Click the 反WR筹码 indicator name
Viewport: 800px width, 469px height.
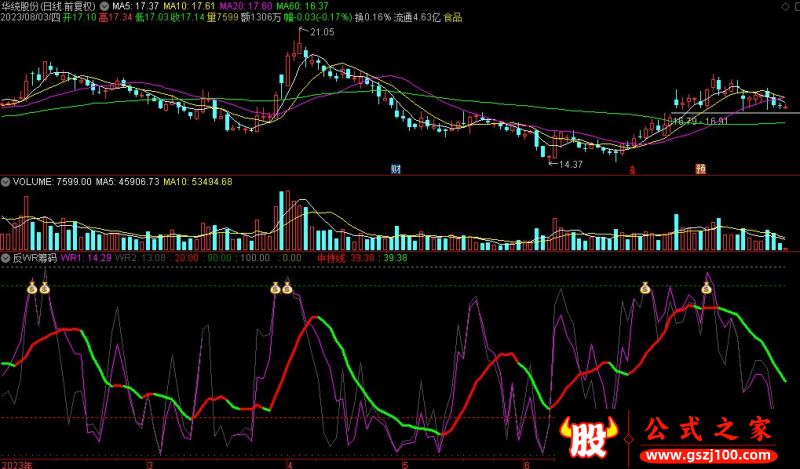tap(35, 258)
